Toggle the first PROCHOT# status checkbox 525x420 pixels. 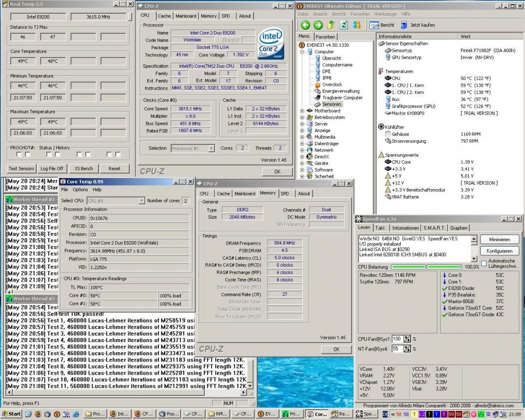point(19,154)
